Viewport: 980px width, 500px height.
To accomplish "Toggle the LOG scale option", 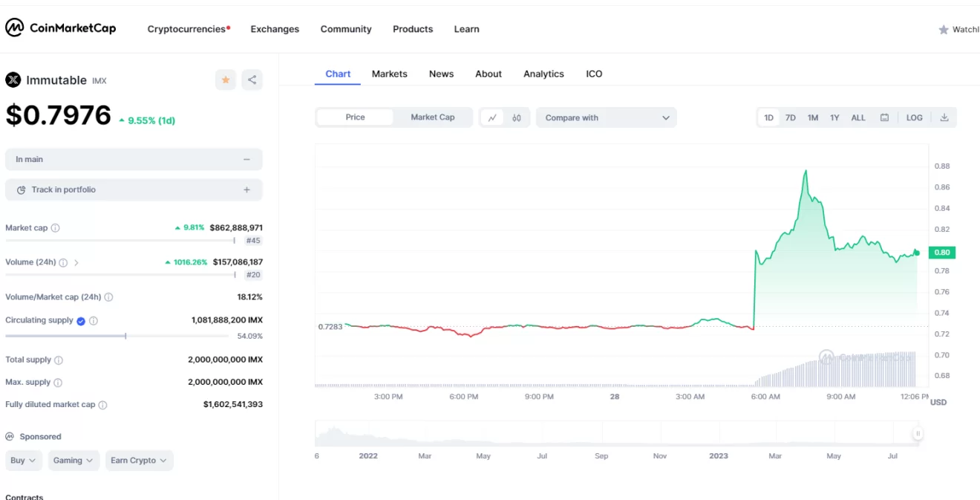I will click(x=915, y=117).
